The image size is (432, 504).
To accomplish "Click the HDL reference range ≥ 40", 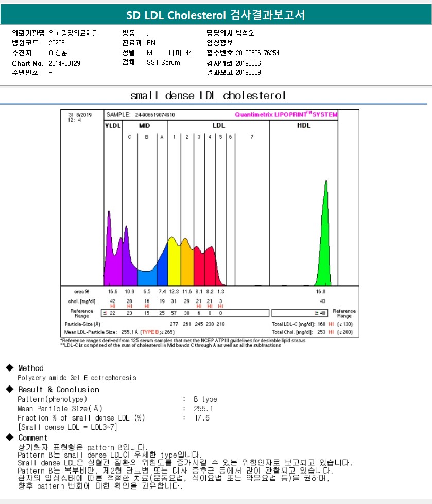I will 320,313.
